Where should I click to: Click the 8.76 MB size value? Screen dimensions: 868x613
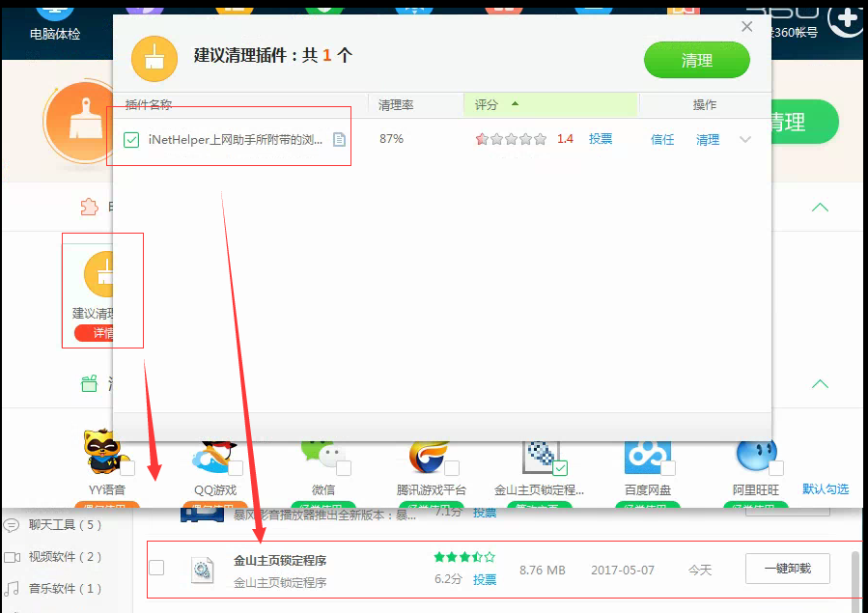pyautogui.click(x=542, y=570)
